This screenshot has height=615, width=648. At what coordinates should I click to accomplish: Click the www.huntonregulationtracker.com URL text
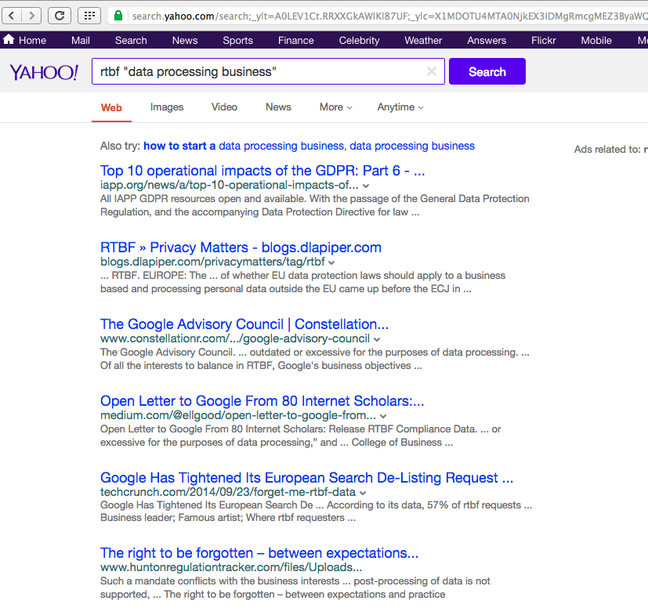click(x=231, y=567)
